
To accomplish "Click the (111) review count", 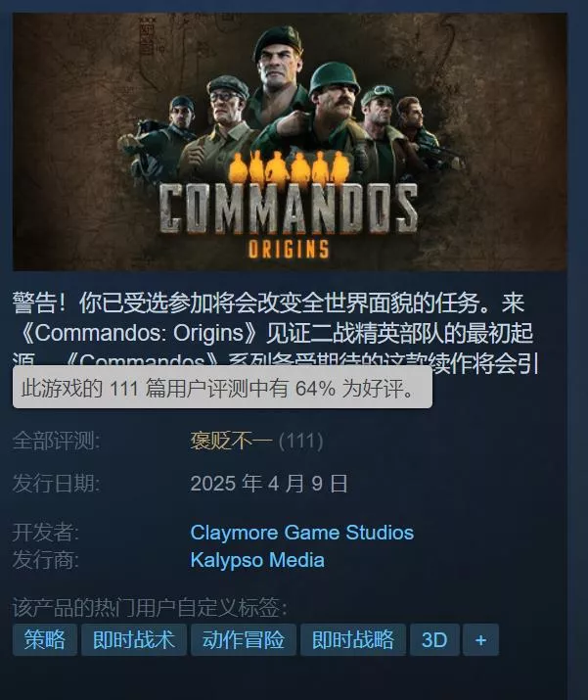I will click(301, 442).
